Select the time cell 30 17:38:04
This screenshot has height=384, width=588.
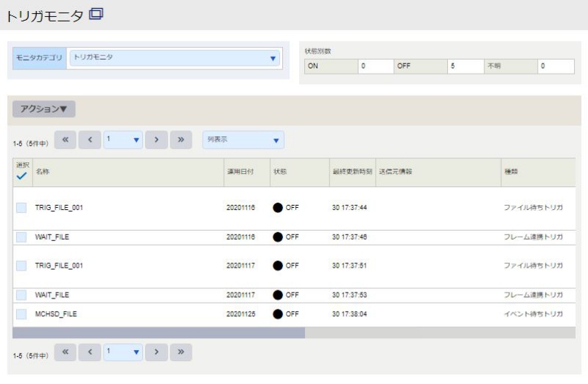(349, 314)
